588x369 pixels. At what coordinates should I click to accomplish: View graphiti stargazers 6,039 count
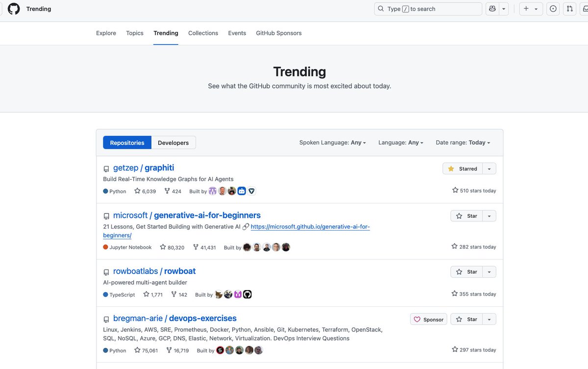coord(145,191)
